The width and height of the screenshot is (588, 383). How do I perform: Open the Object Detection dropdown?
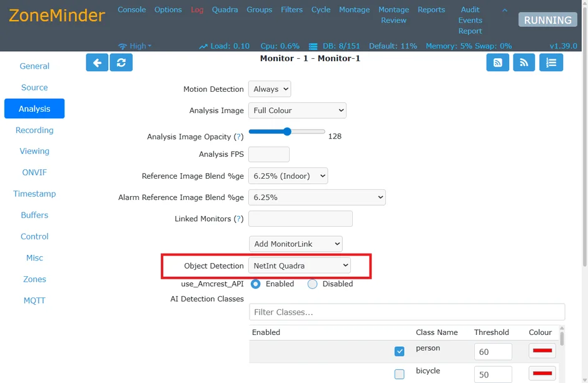click(300, 266)
